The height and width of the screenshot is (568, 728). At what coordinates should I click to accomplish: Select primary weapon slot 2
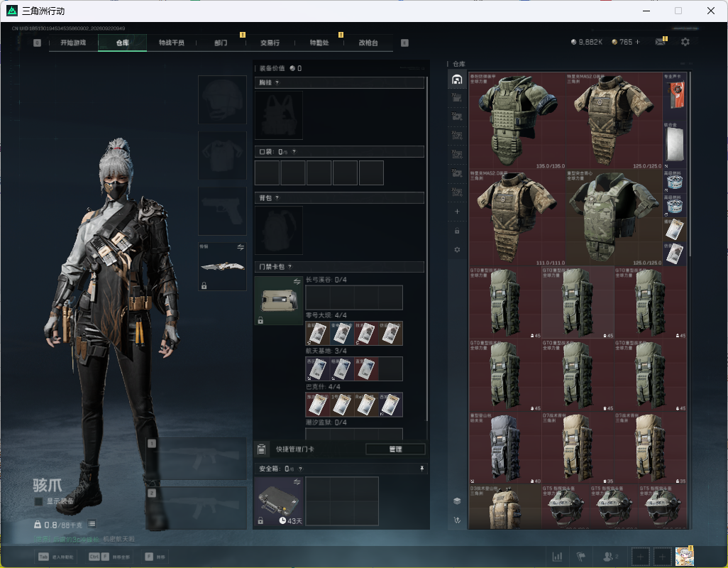click(197, 508)
